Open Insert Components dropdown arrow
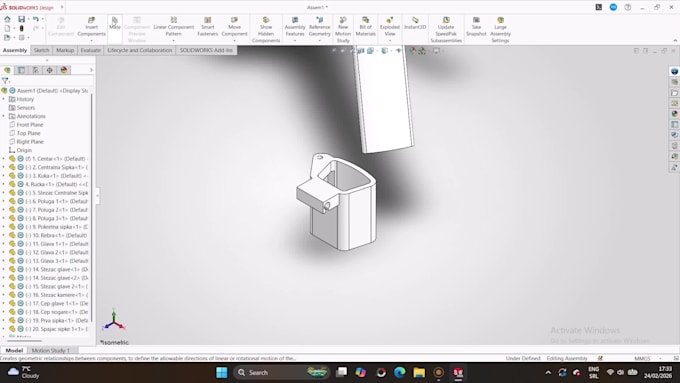Viewport: 680px width, 383px height. [x=91, y=41]
